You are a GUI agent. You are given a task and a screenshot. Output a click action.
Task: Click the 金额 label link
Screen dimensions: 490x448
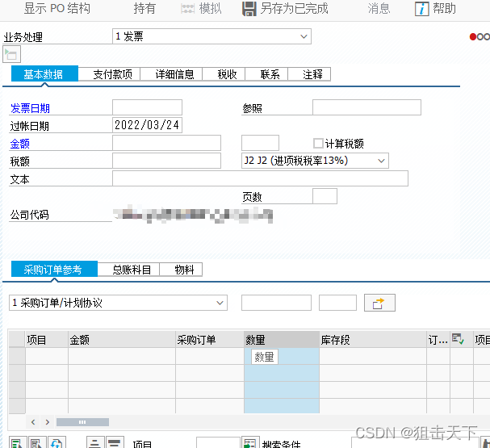20,144
